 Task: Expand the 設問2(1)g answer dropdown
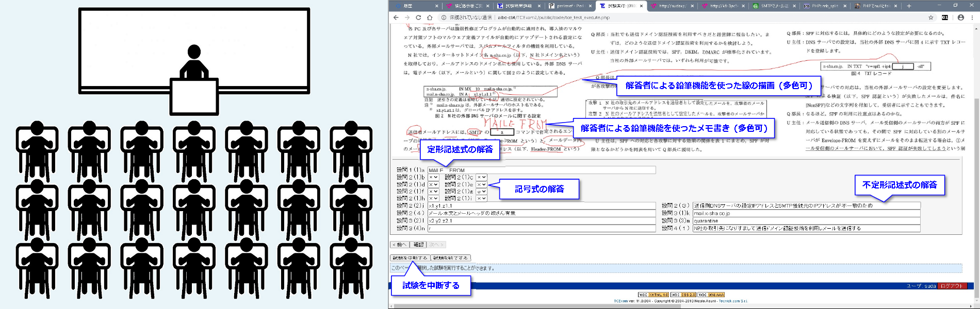[481, 192]
